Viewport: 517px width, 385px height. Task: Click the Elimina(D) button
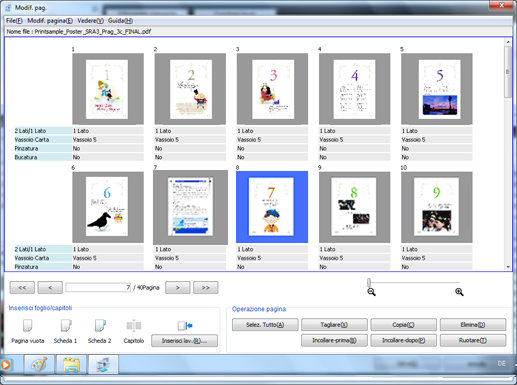pos(473,325)
